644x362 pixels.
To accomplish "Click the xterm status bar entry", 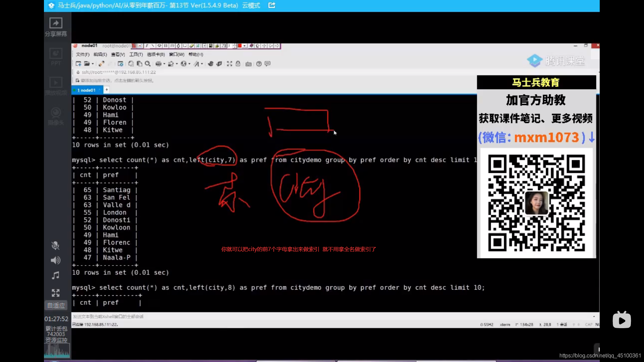I will tap(505, 324).
